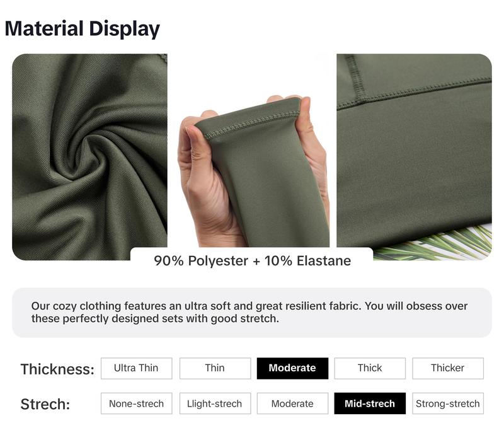Open the swirled green fabric image
This screenshot has height=433, width=504.
point(89,157)
